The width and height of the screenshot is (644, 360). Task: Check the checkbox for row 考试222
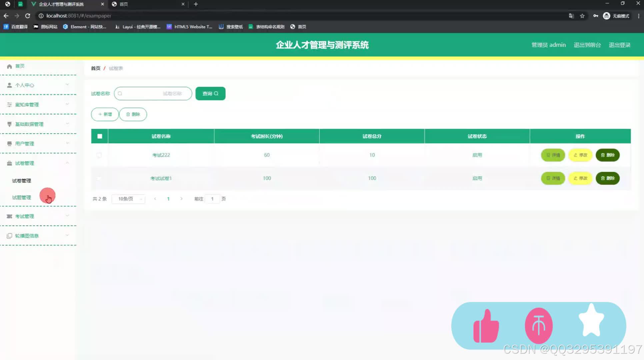pyautogui.click(x=99, y=155)
